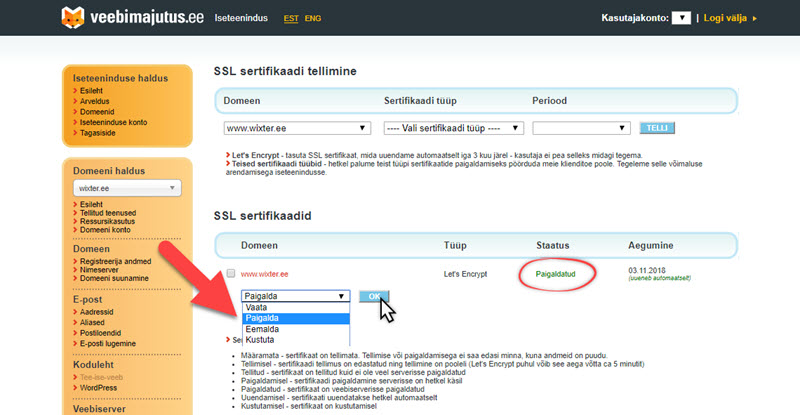The image size is (800, 415).
Task: Click the Aegumine column header
Action: (651, 246)
